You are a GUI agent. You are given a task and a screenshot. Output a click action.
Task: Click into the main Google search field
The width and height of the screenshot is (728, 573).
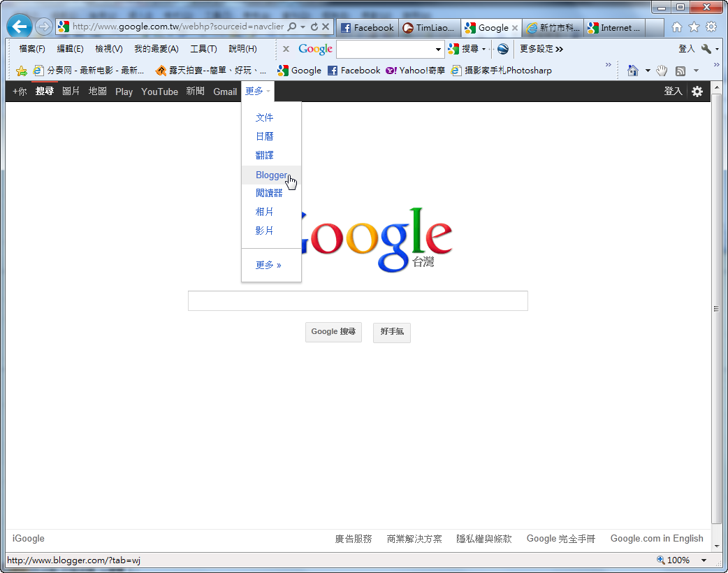[358, 301]
